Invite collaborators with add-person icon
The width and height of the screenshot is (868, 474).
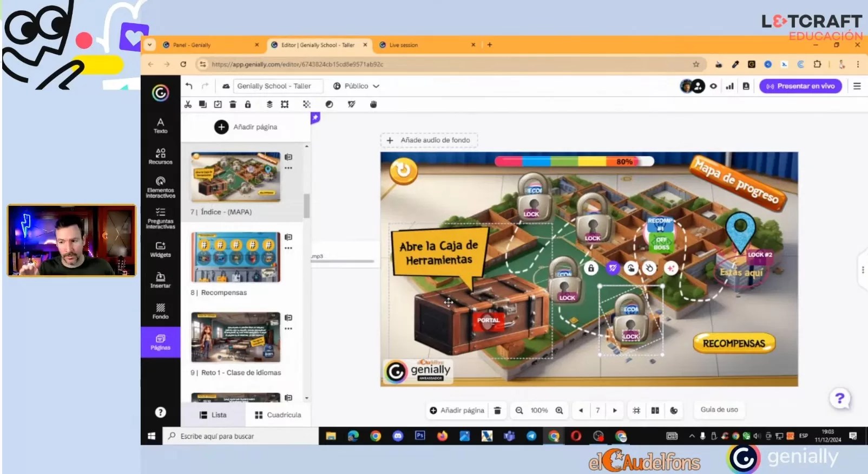click(x=699, y=86)
